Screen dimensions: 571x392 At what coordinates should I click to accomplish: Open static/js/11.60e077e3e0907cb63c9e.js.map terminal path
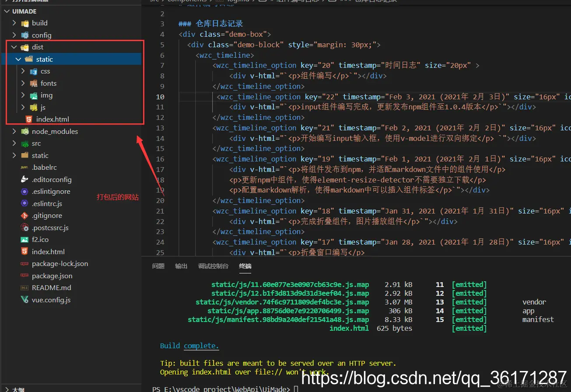pos(290,285)
